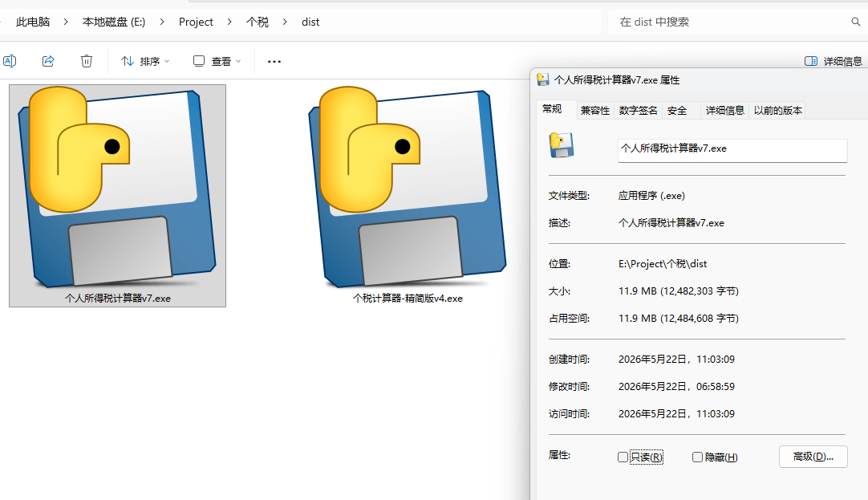This screenshot has width=868, height=500.
Task: Check the 隐藏(H) checkbox
Action: pyautogui.click(x=697, y=457)
